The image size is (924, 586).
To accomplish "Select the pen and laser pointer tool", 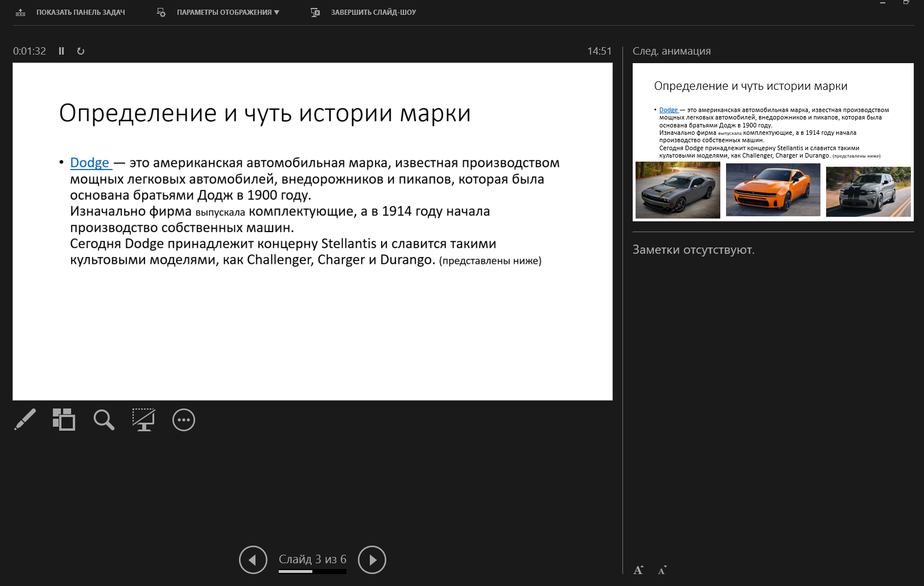I will click(25, 420).
